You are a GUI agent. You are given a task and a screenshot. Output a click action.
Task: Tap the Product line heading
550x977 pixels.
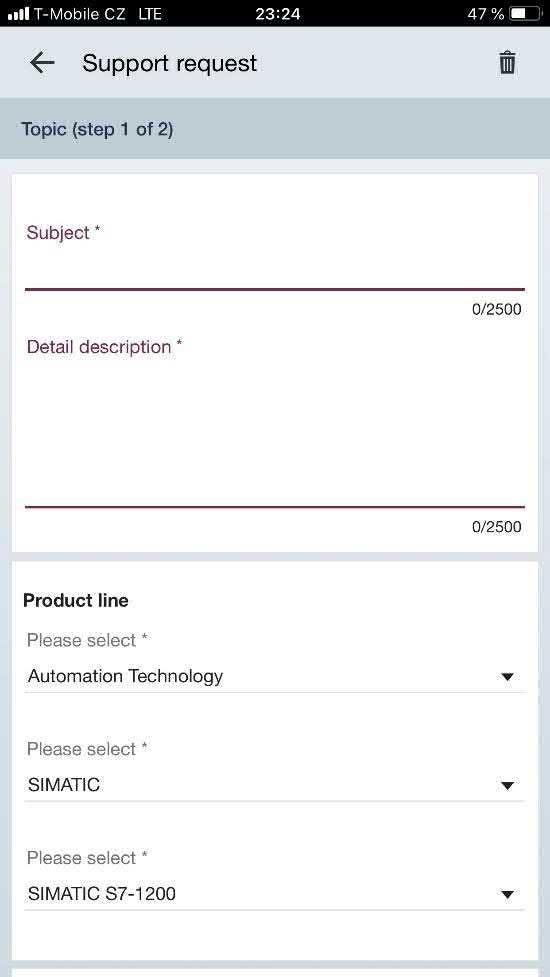pyautogui.click(x=76, y=601)
